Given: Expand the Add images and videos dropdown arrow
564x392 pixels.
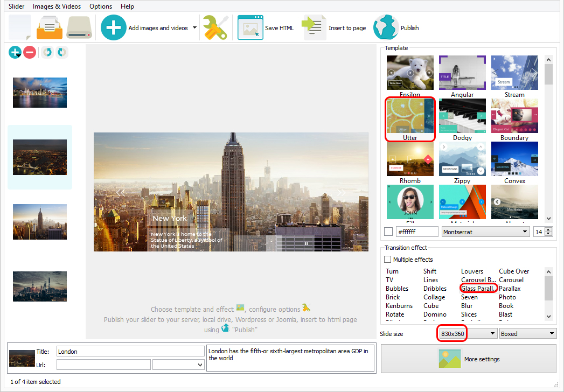Looking at the screenshot, I should (194, 27).
